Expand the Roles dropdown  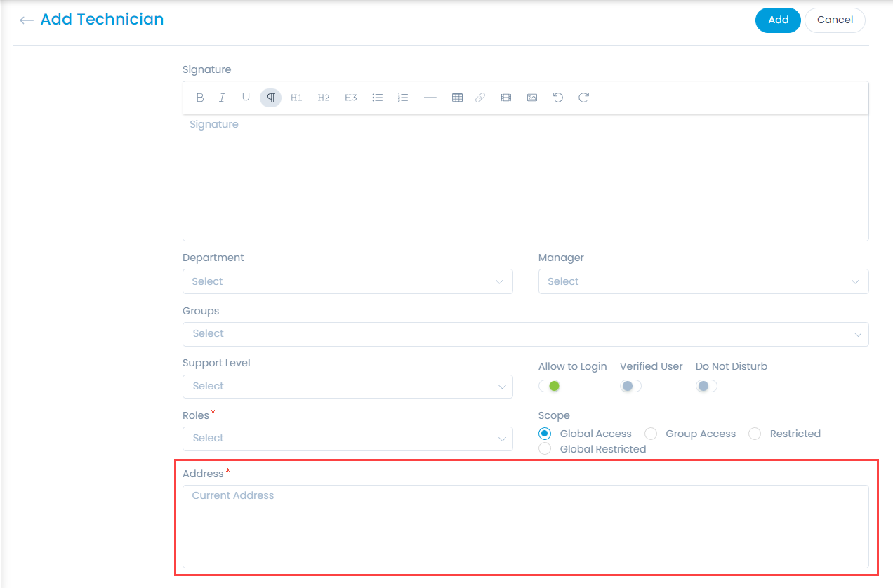348,439
